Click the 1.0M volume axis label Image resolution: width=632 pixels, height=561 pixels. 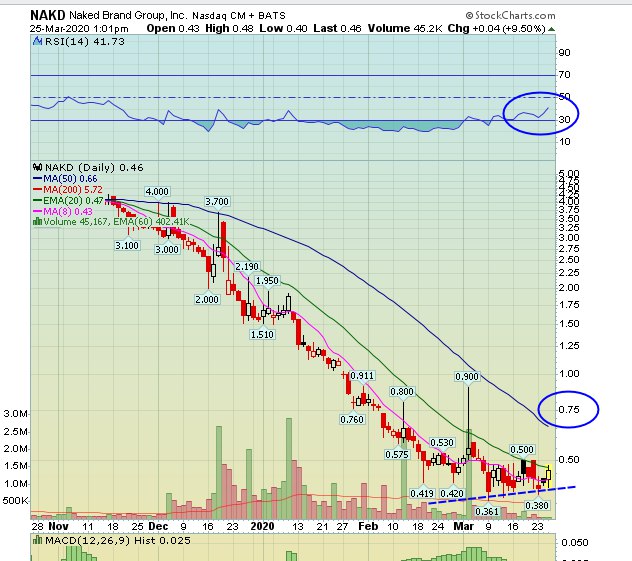[x=16, y=483]
